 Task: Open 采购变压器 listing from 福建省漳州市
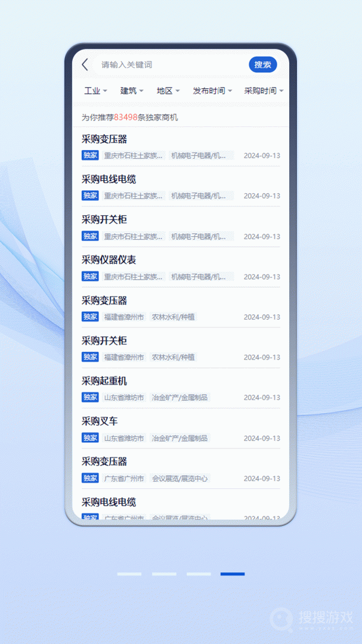181,308
